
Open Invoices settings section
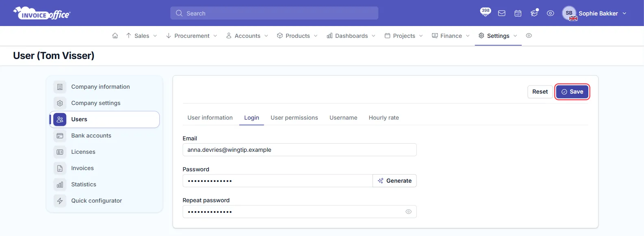tap(104, 168)
